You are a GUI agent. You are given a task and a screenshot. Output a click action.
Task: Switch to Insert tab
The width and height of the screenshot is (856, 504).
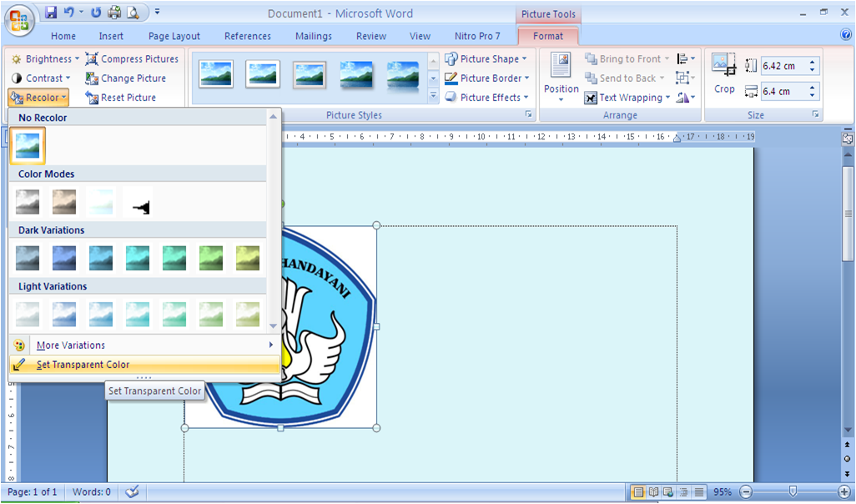click(111, 36)
